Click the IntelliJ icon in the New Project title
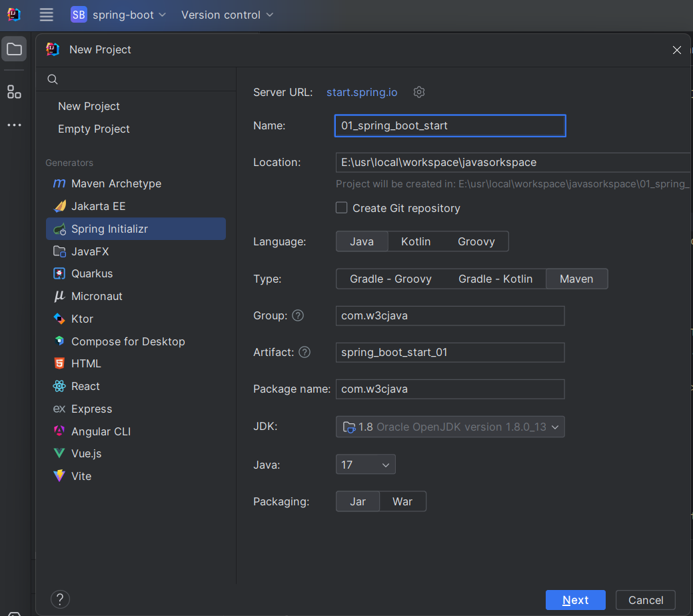 [x=53, y=49]
